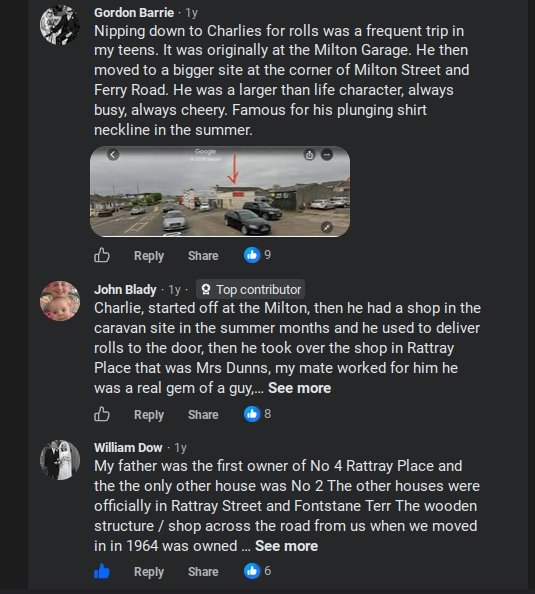The width and height of the screenshot is (535, 594).
Task: Open John Blady's profile name link
Action: coord(125,290)
